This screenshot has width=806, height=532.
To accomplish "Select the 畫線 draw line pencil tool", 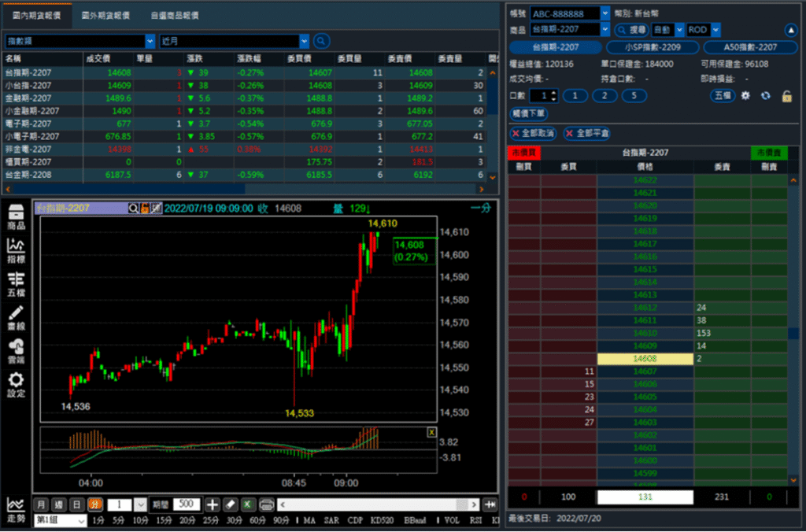I will [x=16, y=319].
